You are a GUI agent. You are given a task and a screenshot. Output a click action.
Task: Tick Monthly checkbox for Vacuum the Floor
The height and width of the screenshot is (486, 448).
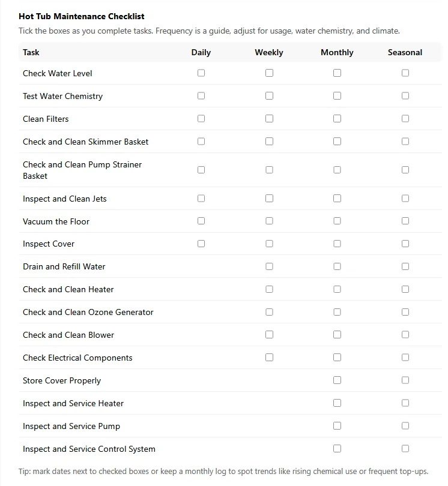click(337, 221)
